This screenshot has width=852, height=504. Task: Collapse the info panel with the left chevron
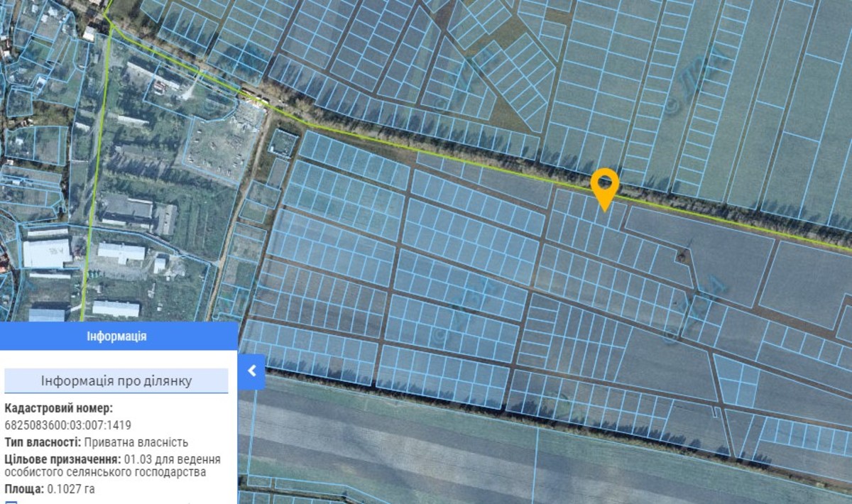click(x=251, y=371)
